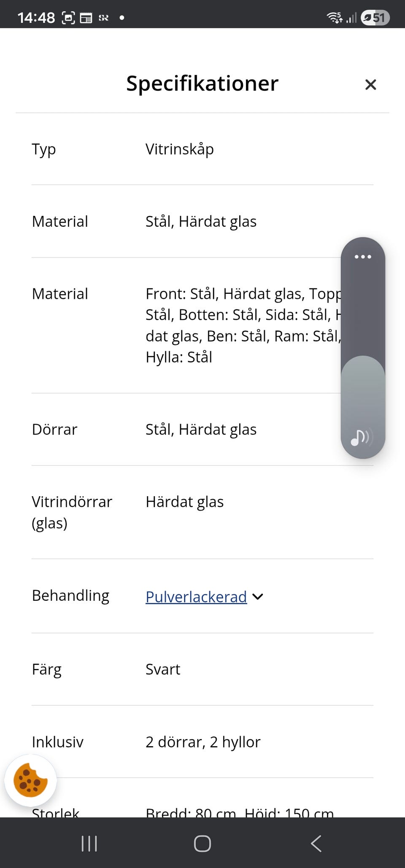The height and width of the screenshot is (868, 405).
Task: Open cookie settings icon
Action: pos(30,780)
